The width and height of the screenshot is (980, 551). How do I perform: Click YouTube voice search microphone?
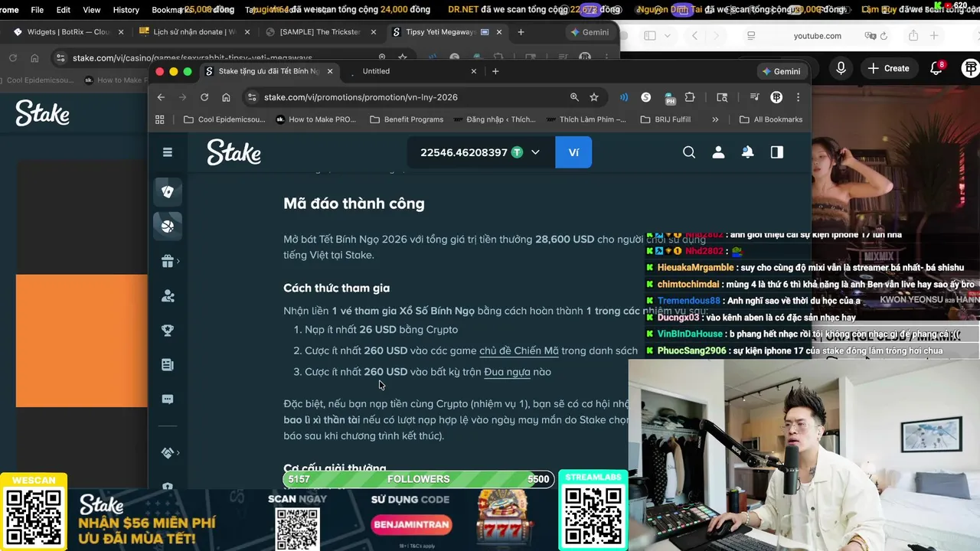coord(841,68)
